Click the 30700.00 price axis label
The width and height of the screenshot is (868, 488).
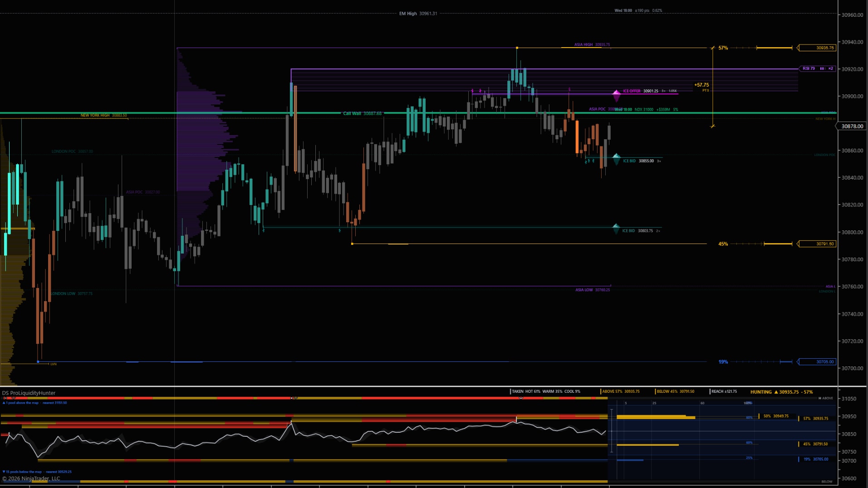point(852,368)
